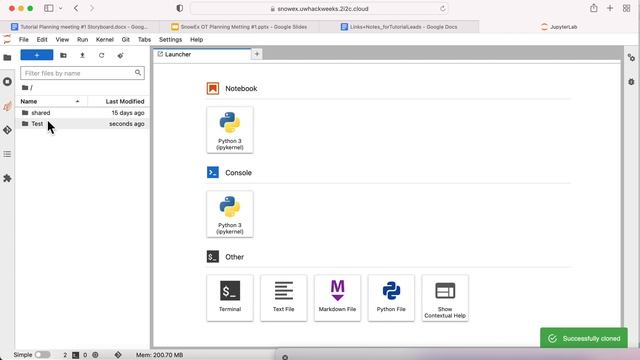The height and width of the screenshot is (360, 640).
Task: Create a new folder via toolbar icon
Action: (x=63, y=55)
